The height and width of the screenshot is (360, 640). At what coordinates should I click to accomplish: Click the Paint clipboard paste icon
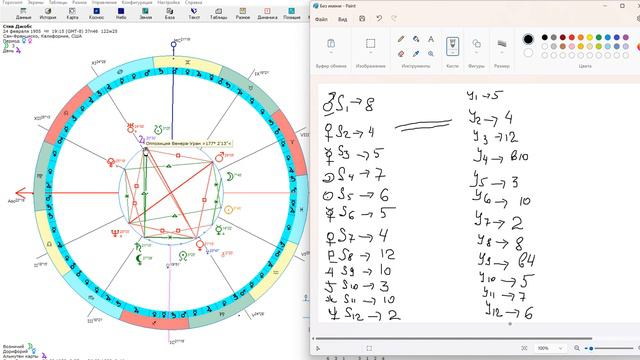pos(331,43)
